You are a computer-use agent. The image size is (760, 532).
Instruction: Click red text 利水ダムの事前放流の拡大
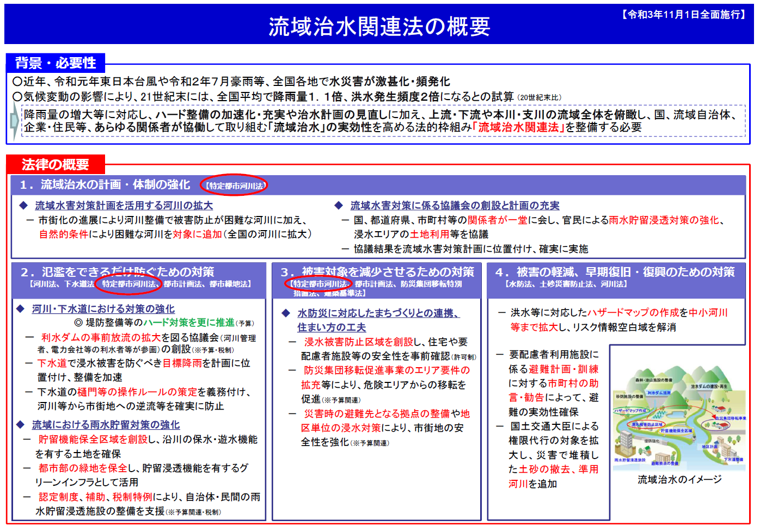[x=101, y=338]
